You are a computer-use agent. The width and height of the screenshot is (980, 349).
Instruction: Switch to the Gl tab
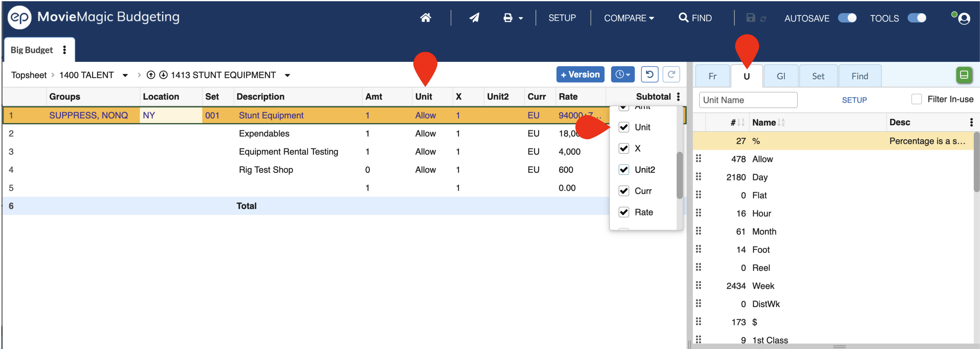click(781, 76)
